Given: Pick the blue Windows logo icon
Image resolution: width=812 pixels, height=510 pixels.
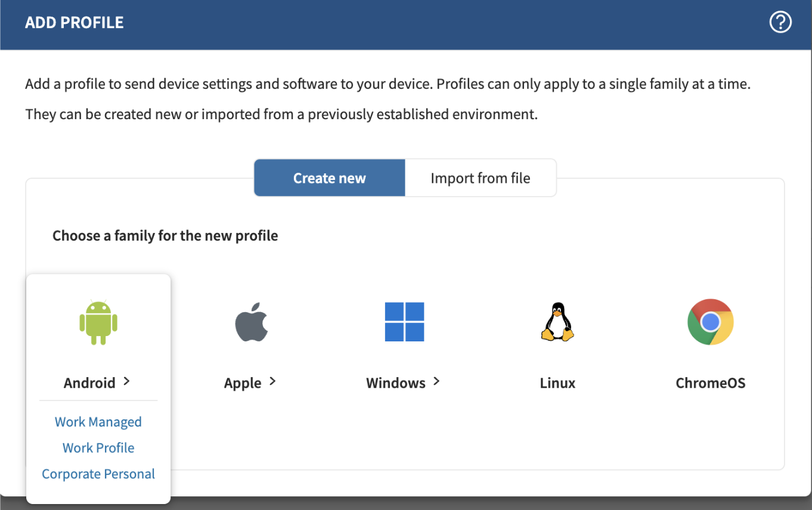Looking at the screenshot, I should click(x=404, y=322).
